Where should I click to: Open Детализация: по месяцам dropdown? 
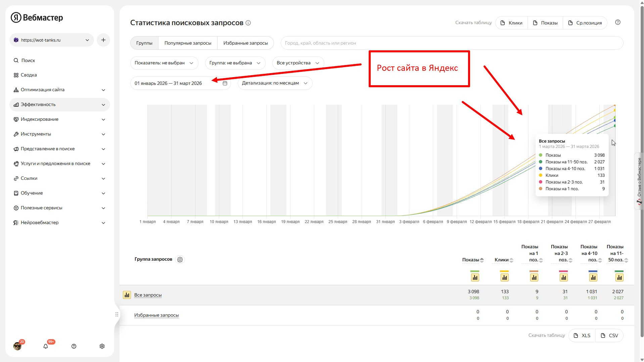[275, 83]
